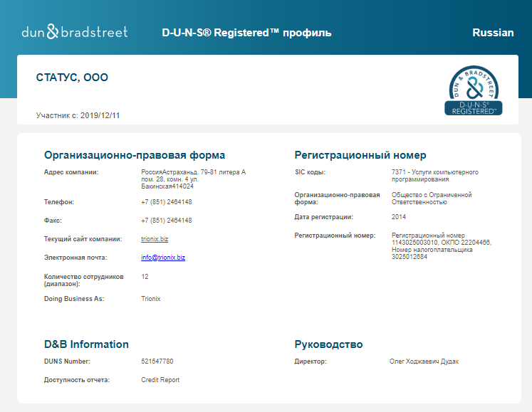Click the phone number under Телефон
The height and width of the screenshot is (412, 532).
[167, 202]
